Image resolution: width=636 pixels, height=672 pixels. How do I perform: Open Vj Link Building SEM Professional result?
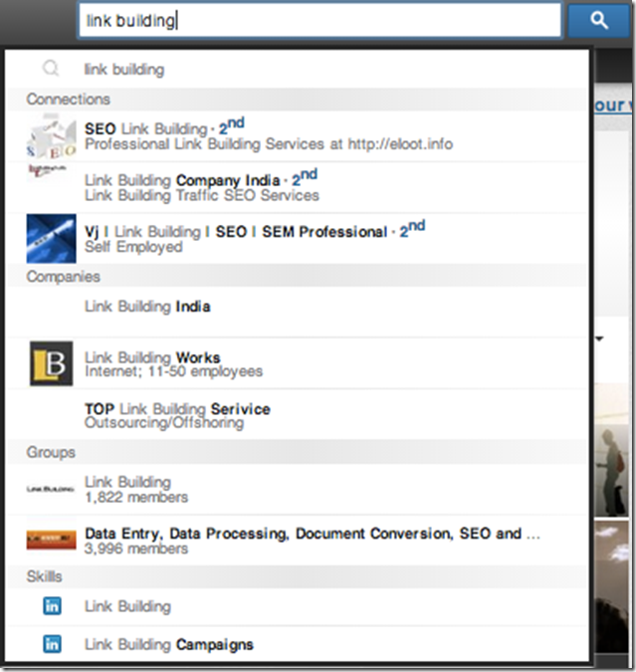point(297,239)
